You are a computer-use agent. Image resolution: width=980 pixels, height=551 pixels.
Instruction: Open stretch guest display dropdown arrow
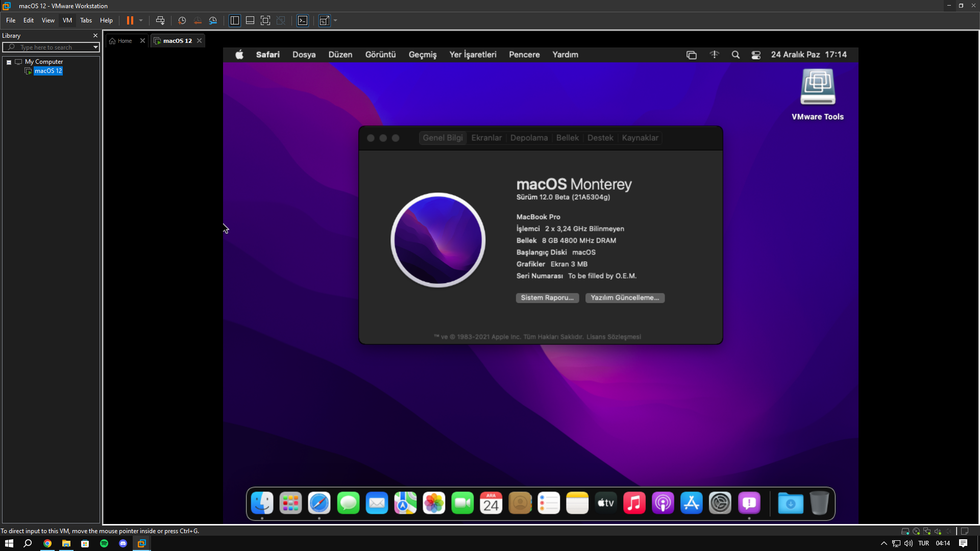[x=335, y=20]
